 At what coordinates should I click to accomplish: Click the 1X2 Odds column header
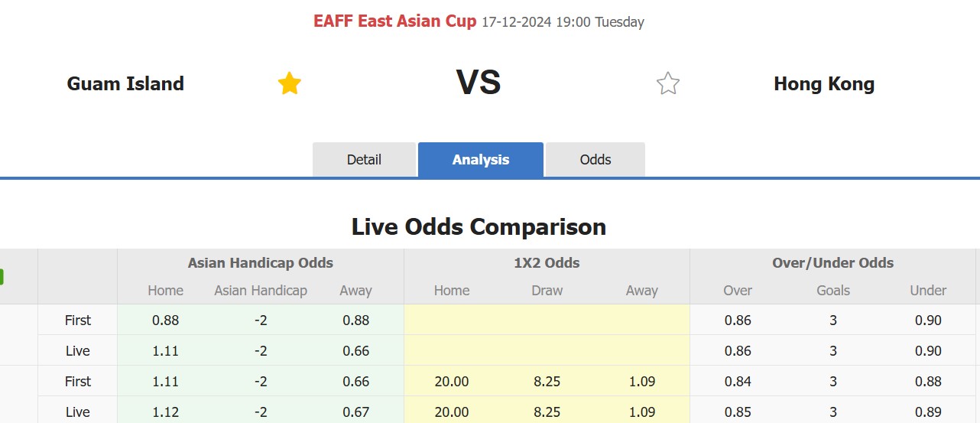547,263
